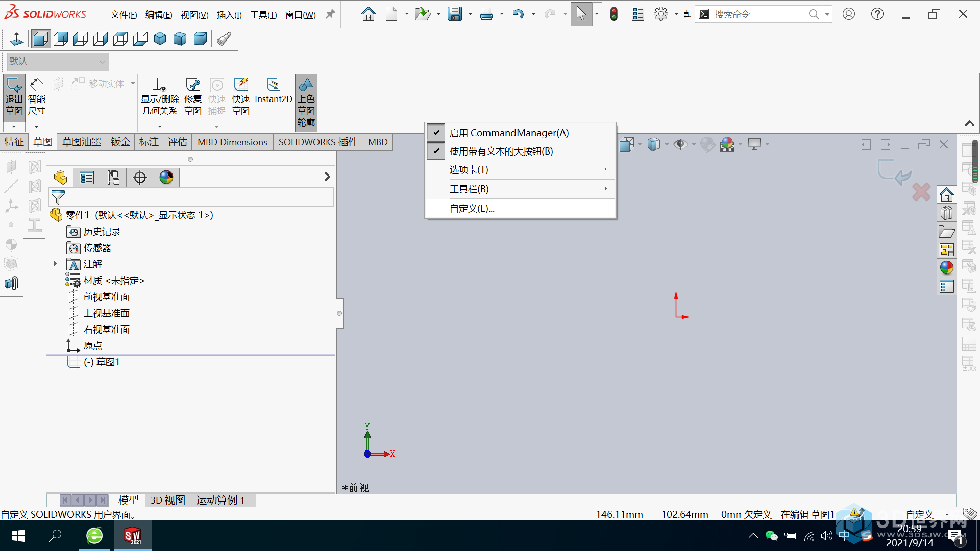Collapse the CommandManager with up chevron
This screenshot has width=980, height=551.
(969, 123)
